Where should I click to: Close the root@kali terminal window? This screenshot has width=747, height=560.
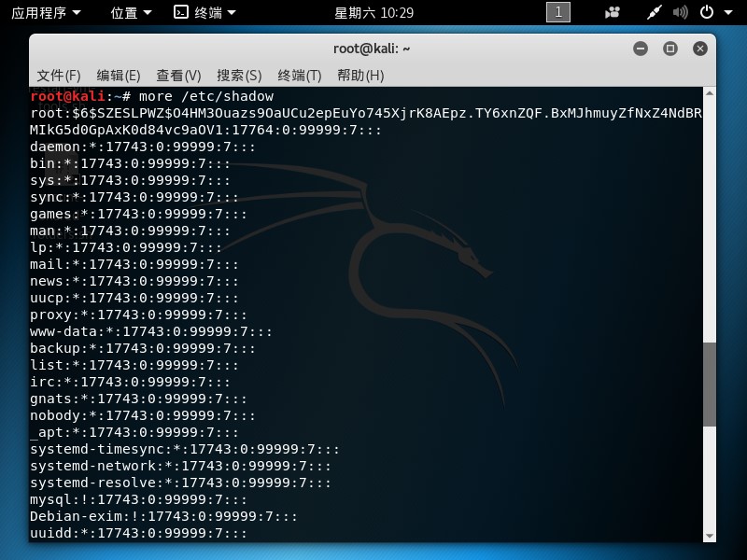[699, 49]
